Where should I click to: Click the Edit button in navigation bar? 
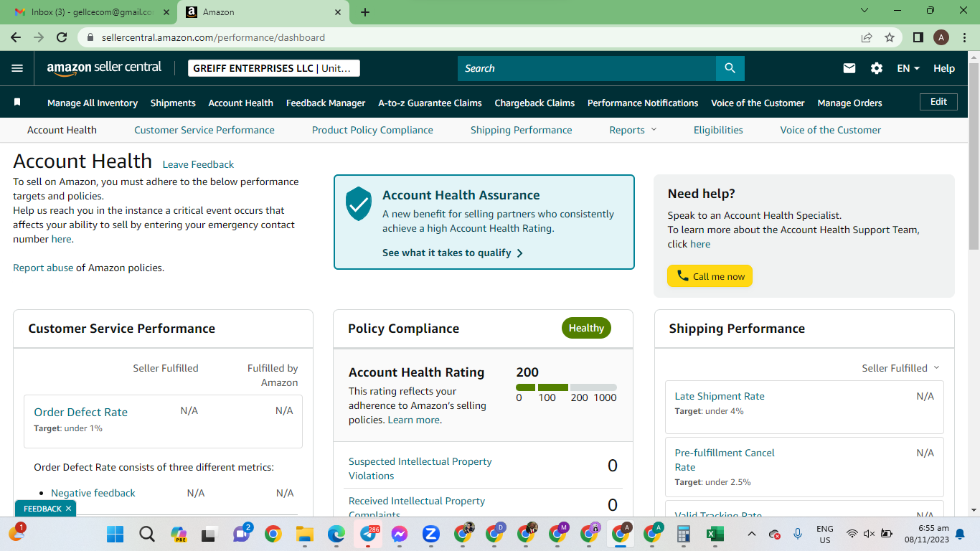click(x=938, y=102)
